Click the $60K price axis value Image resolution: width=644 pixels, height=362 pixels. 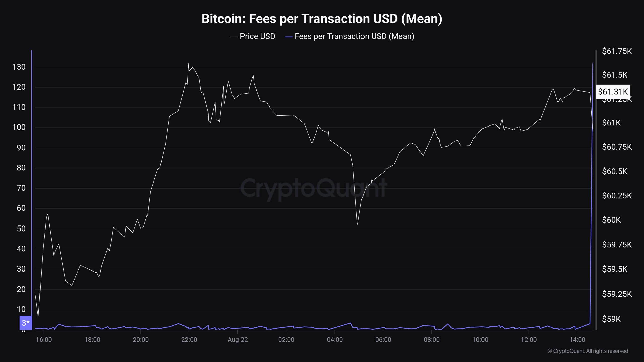point(611,220)
